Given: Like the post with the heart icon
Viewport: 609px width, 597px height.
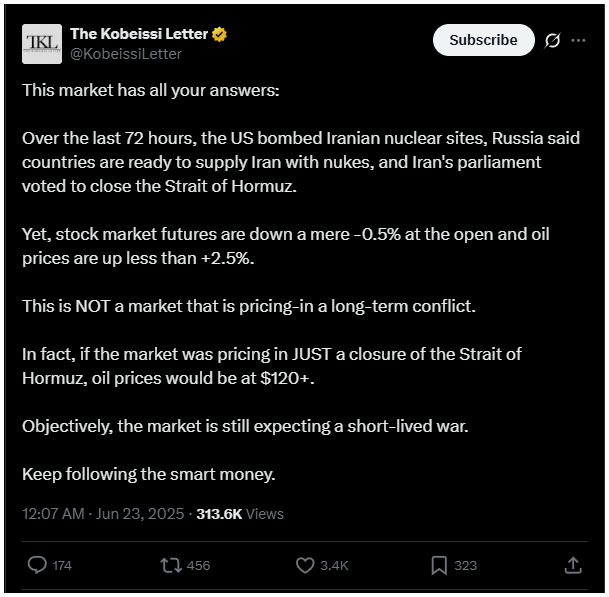Looking at the screenshot, I should (305, 565).
